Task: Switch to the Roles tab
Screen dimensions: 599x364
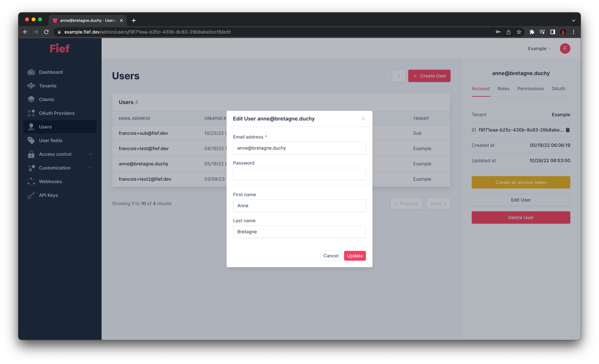Action: click(x=503, y=89)
